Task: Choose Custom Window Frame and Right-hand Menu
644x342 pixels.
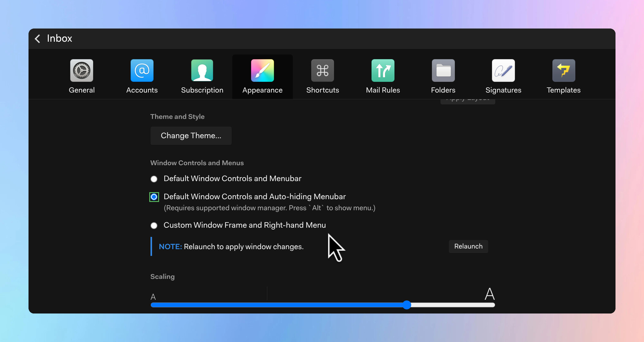Action: pos(154,226)
